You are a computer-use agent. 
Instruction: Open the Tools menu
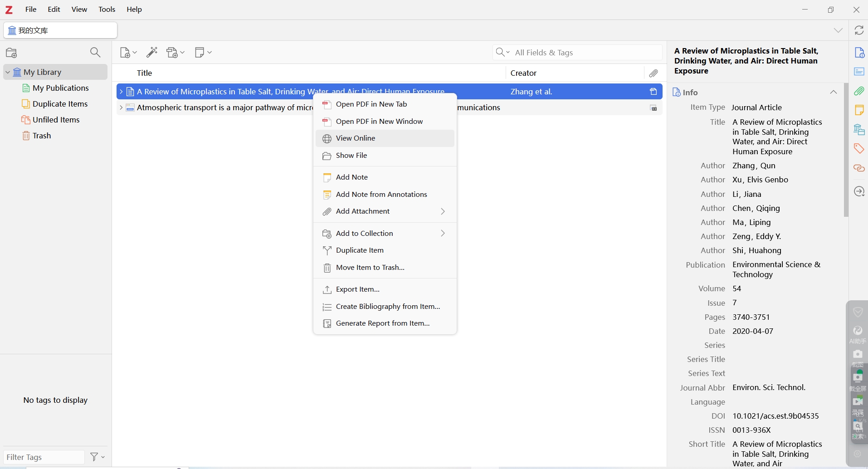pos(107,10)
